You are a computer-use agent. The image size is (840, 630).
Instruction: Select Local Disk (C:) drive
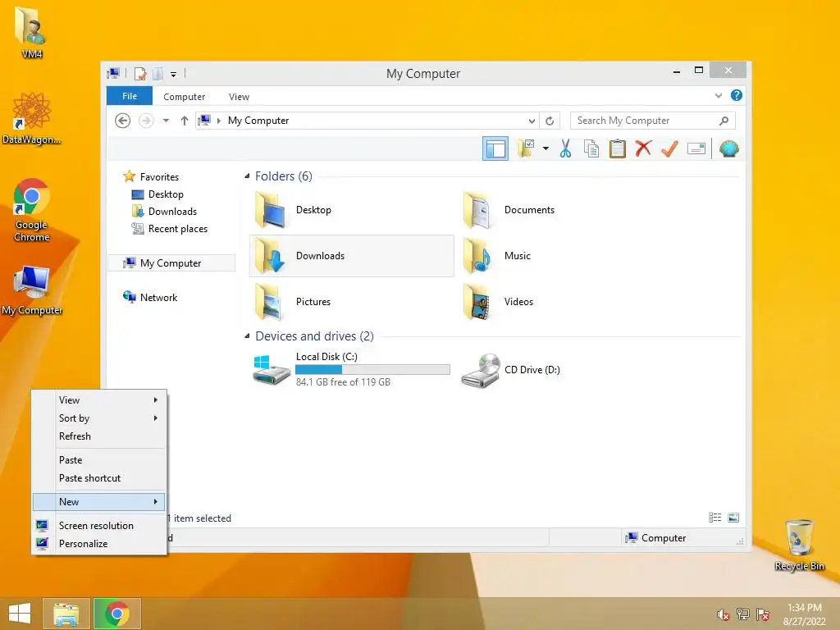pos(351,369)
